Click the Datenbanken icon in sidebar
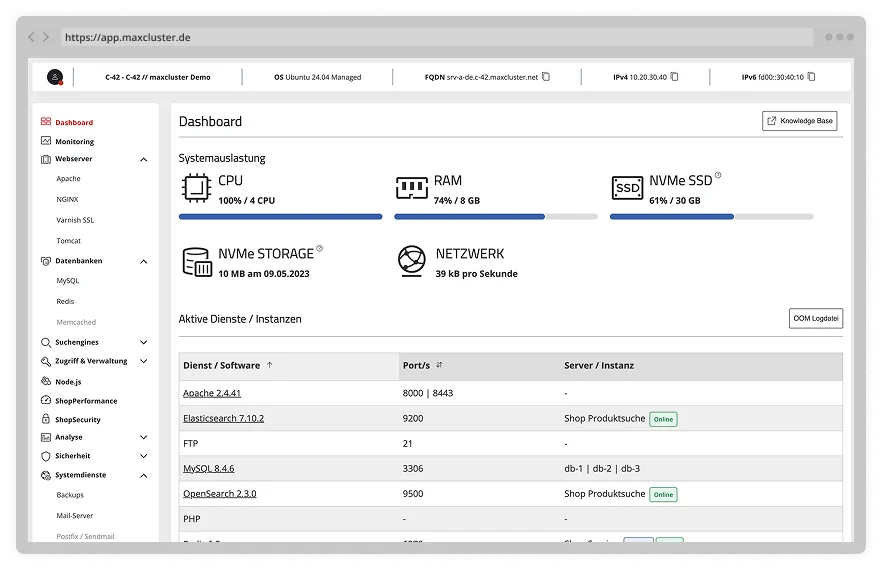This screenshot has width=882, height=570. click(46, 261)
